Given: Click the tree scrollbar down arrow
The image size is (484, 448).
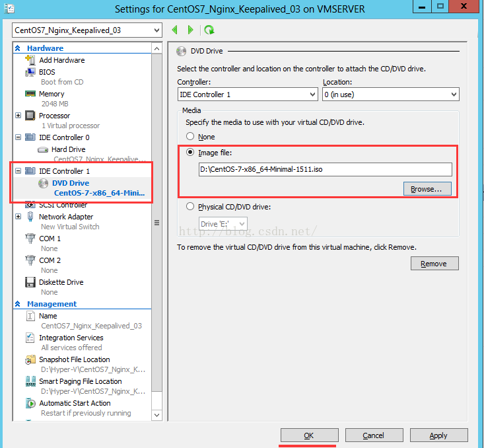Looking at the screenshot, I should 156,415.
